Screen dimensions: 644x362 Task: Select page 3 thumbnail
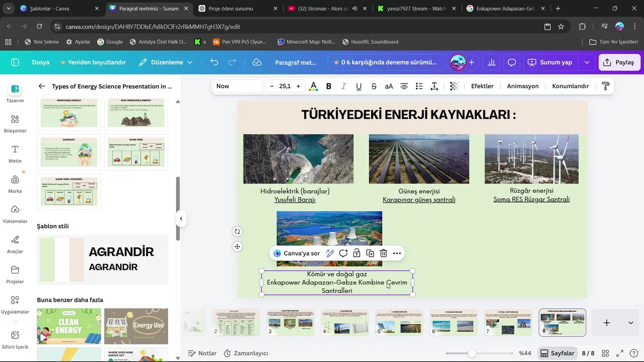(291, 323)
